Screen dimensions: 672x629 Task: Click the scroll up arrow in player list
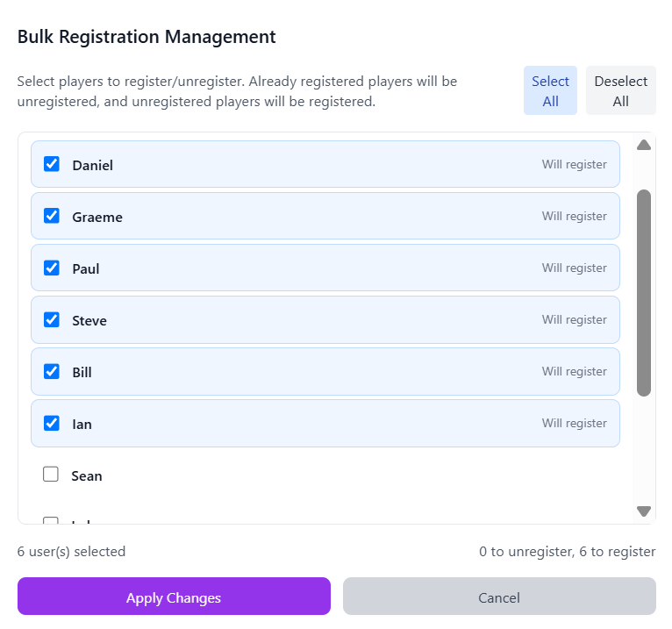coord(643,145)
